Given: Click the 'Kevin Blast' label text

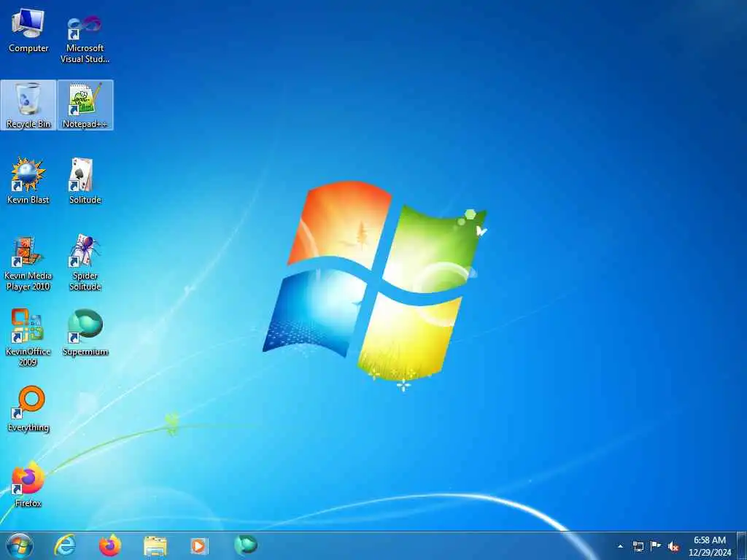Looking at the screenshot, I should (28, 200).
